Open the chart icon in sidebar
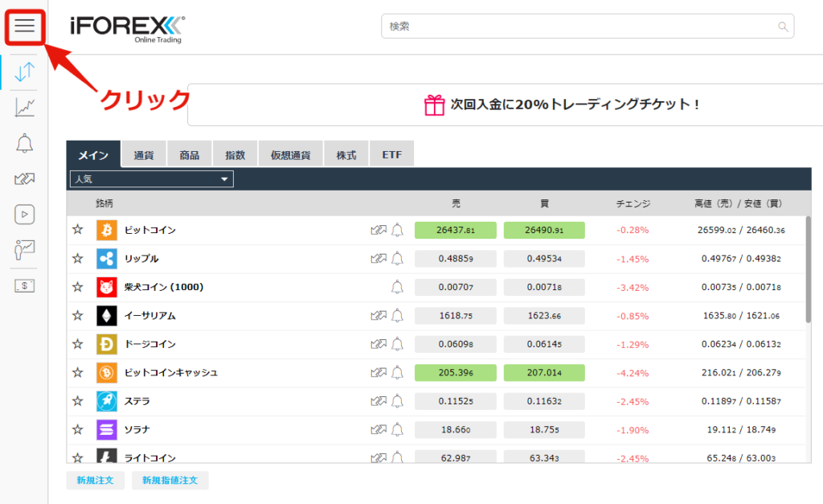Screen dimensions: 823x504 (x=24, y=107)
